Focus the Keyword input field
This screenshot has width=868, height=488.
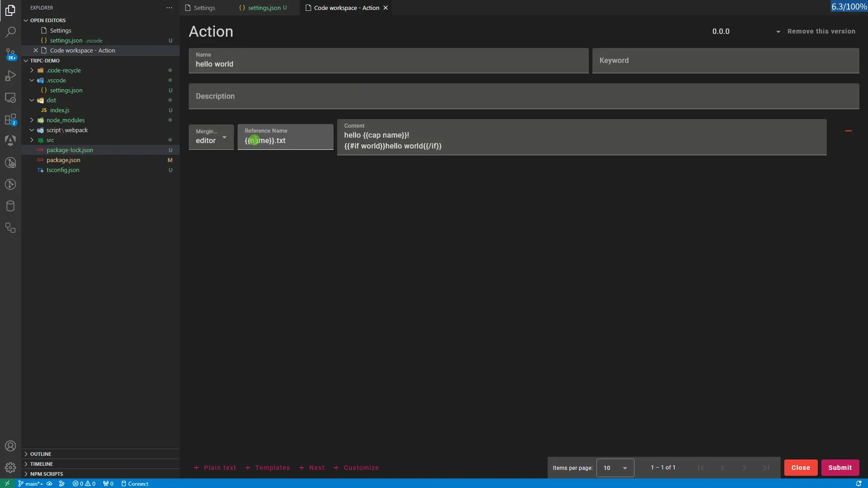point(726,61)
